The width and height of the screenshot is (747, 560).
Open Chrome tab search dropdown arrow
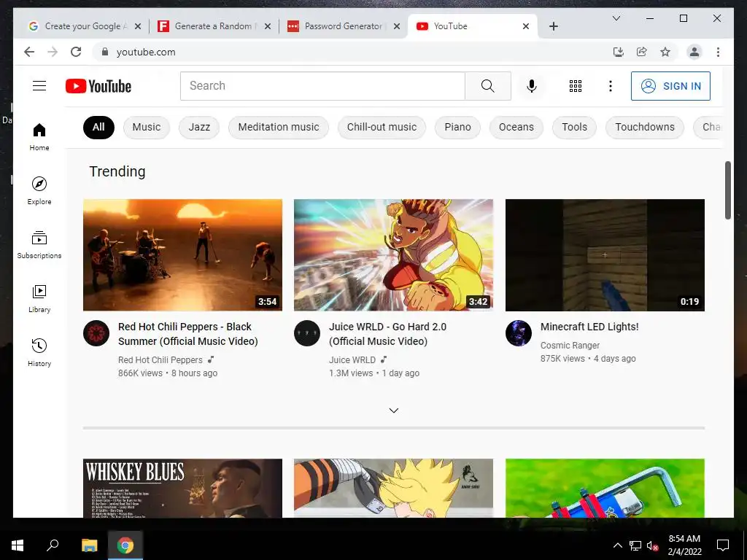point(616,18)
